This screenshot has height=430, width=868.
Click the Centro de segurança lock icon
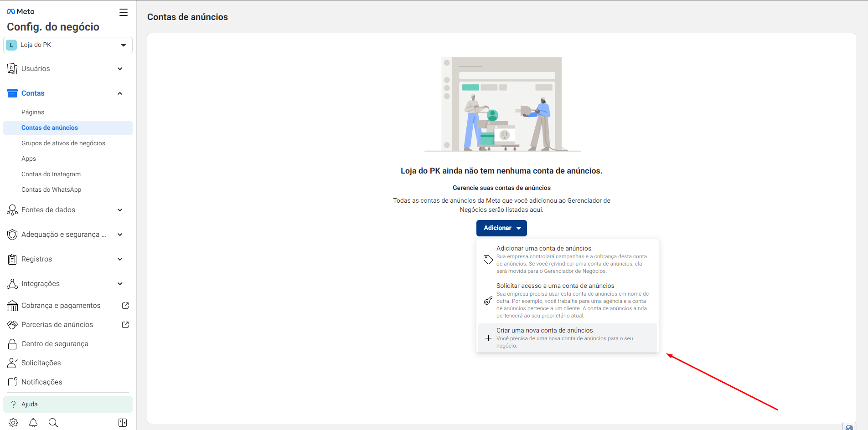[x=12, y=344]
